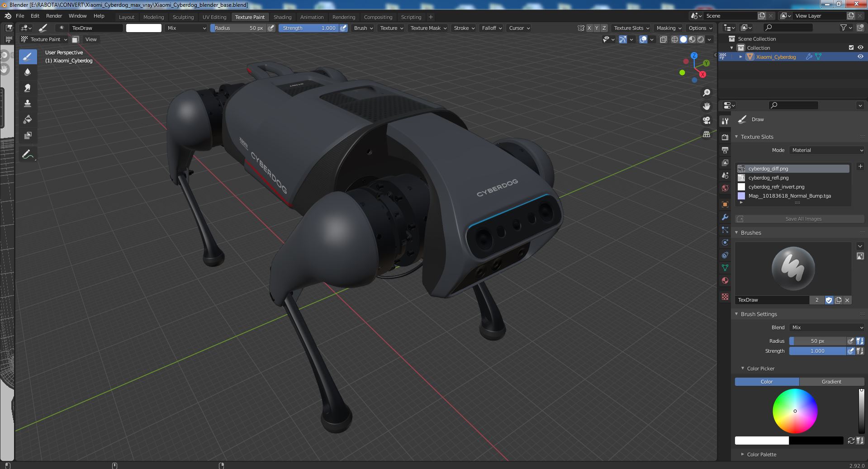Select the Gradient color mode button

(831, 382)
